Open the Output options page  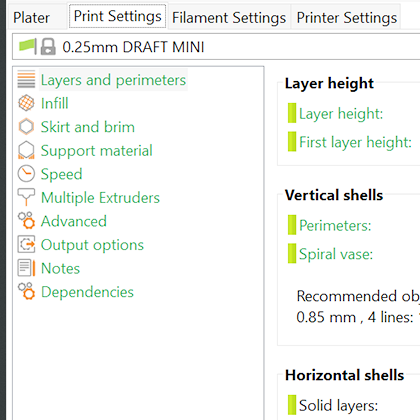(x=92, y=245)
